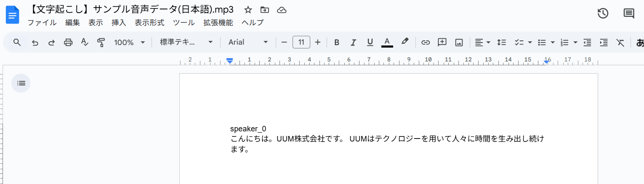The image size is (644, 184).
Task: Clear text formatting
Action: [x=620, y=42]
